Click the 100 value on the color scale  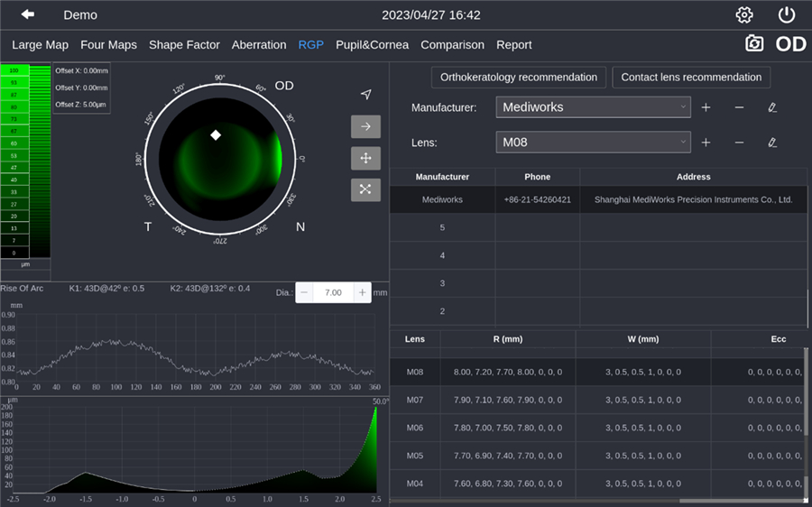pos(14,70)
